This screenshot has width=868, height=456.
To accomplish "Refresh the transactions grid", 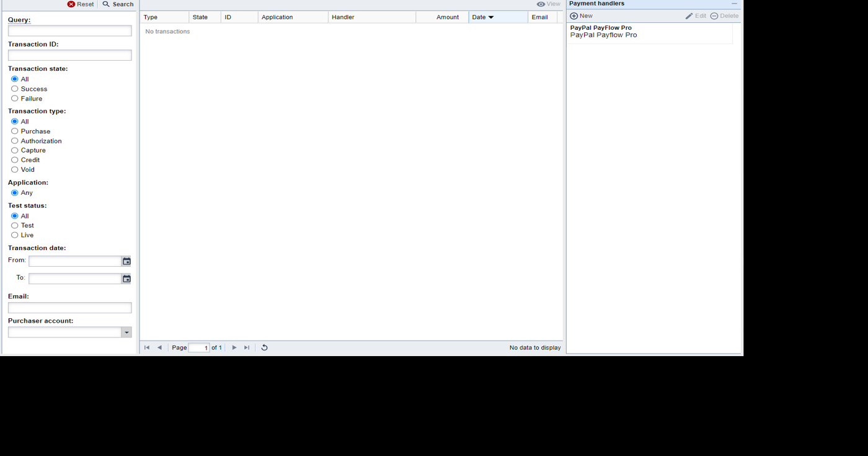I will click(264, 347).
